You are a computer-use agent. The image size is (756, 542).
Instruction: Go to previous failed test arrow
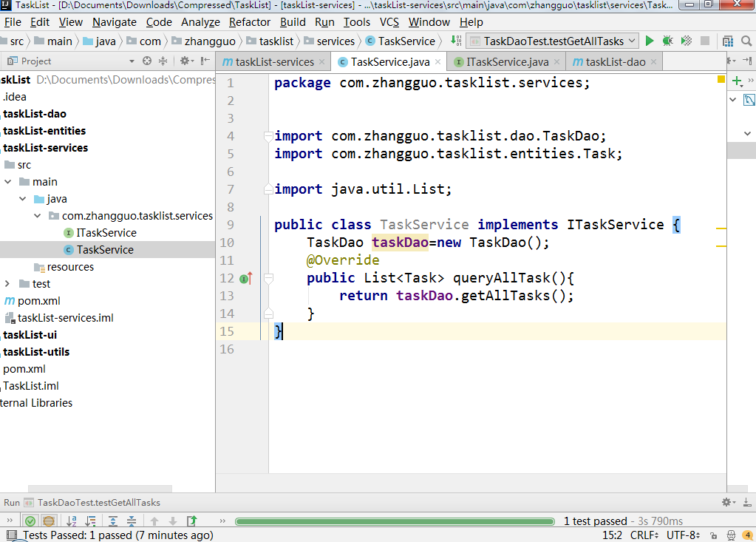coord(154,521)
